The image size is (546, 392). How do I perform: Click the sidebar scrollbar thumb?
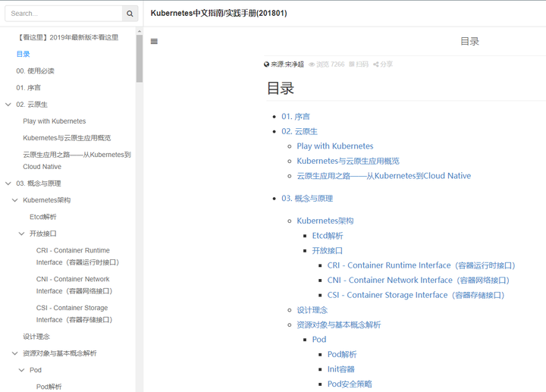click(x=140, y=58)
